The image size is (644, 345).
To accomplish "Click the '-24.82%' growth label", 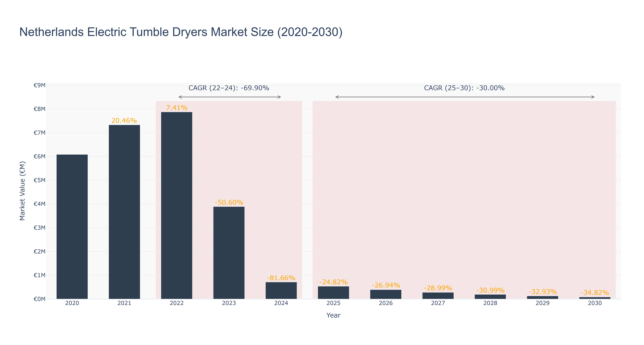I will click(x=333, y=282).
